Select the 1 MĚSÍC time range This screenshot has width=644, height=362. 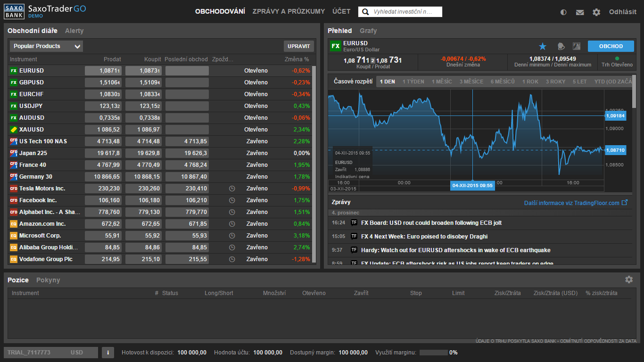coord(442,82)
